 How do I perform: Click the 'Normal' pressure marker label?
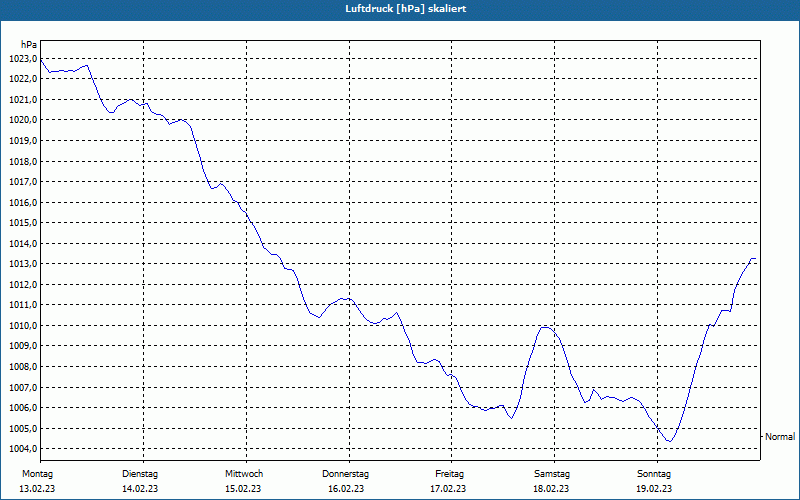pos(780,437)
